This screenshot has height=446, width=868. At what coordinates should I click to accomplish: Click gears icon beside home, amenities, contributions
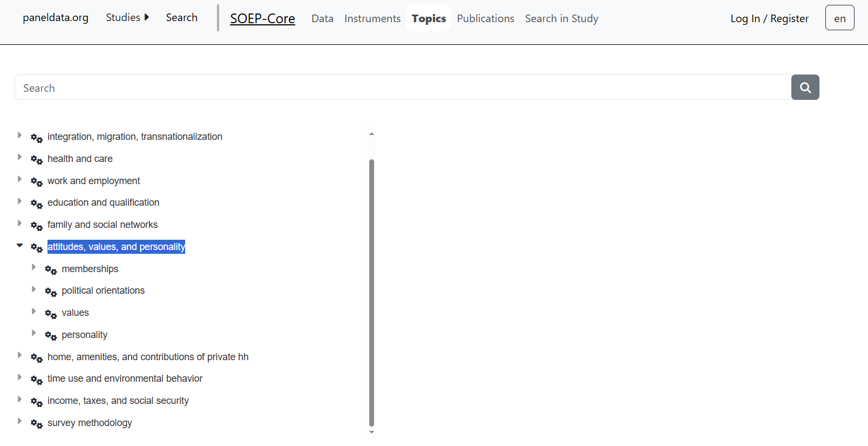[x=37, y=358]
